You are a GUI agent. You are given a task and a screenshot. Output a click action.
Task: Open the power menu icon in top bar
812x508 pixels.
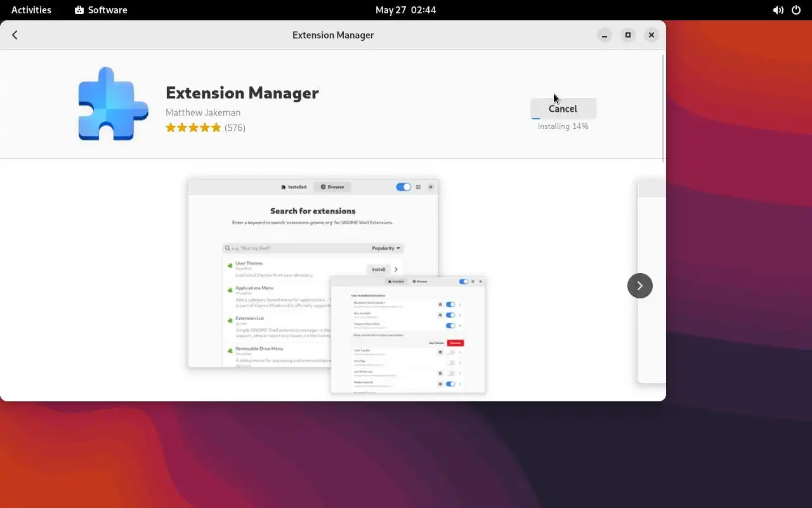click(x=796, y=10)
